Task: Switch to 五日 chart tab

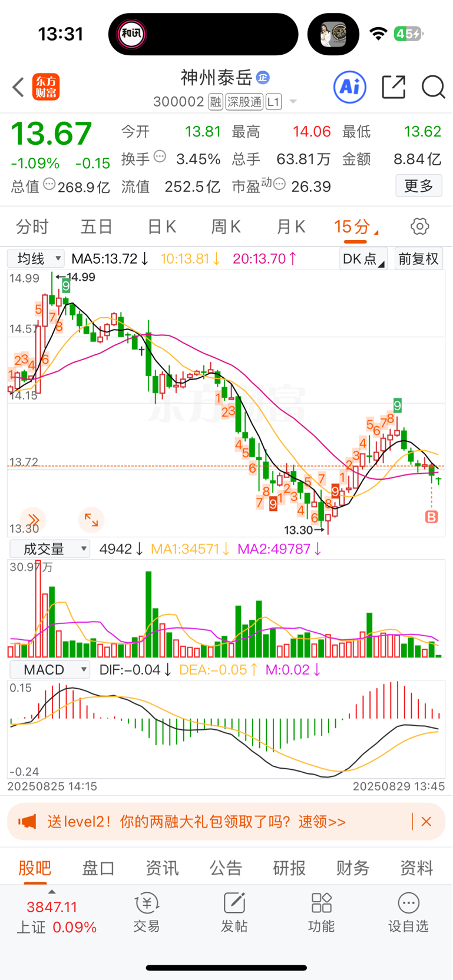Action: tap(97, 227)
